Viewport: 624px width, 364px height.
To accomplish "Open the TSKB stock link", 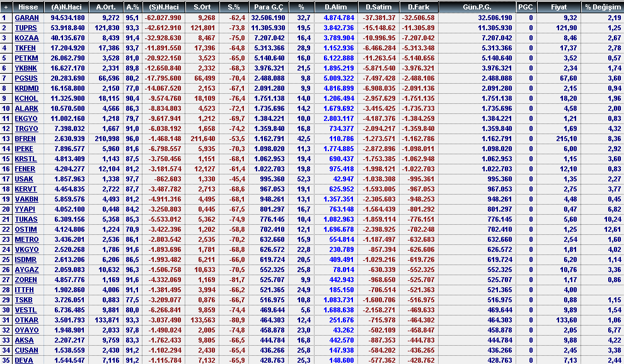I will pos(23,300).
